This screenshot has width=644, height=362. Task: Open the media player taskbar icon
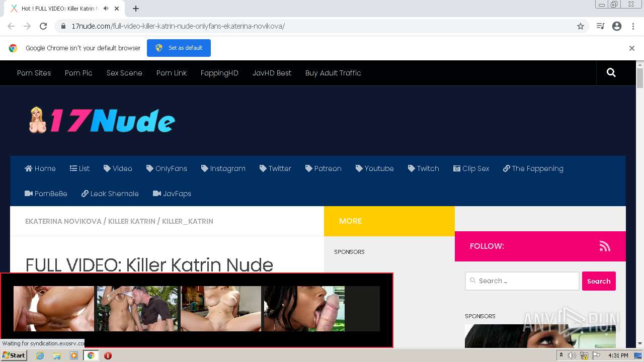click(x=74, y=355)
